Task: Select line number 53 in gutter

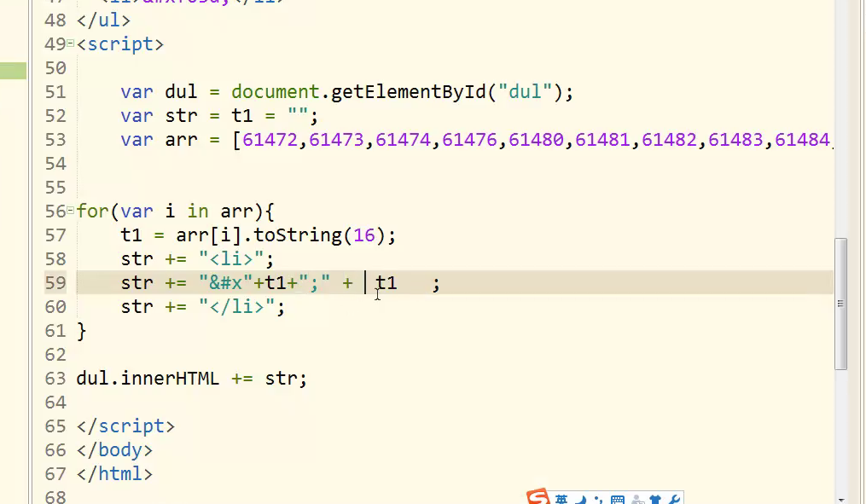Action: (55, 139)
